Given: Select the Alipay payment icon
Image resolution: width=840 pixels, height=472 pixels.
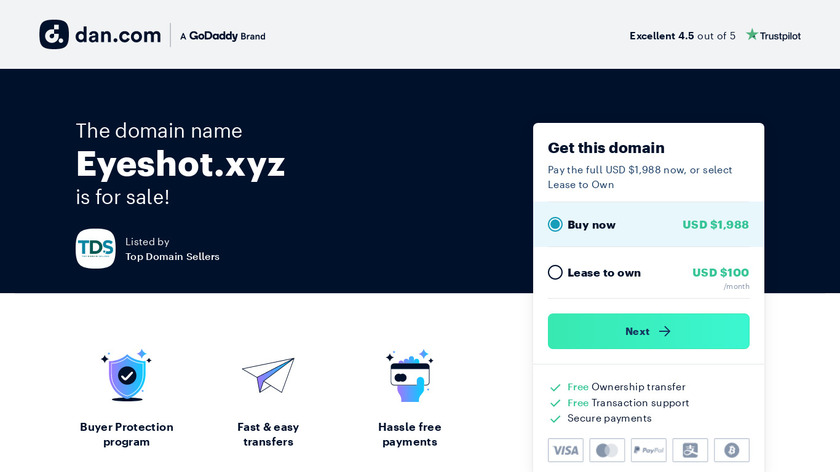Looking at the screenshot, I should 690,450.
